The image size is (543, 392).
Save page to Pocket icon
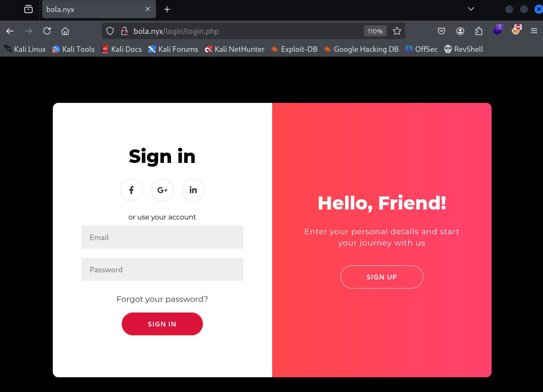pyautogui.click(x=442, y=31)
